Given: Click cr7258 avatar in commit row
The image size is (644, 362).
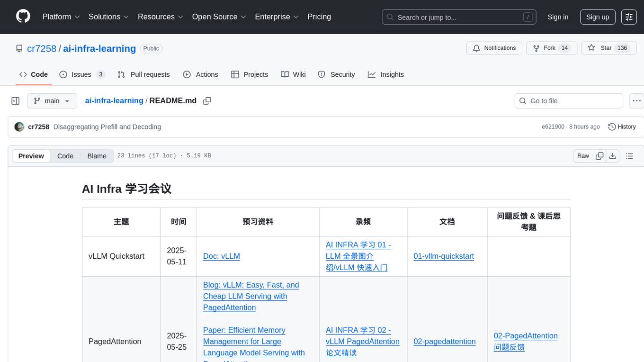Looking at the screenshot, I should (19, 127).
